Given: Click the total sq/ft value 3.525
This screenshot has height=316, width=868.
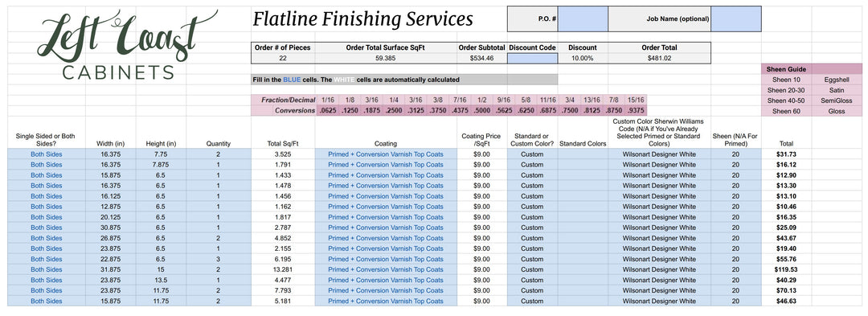Looking at the screenshot, I should [x=283, y=154].
